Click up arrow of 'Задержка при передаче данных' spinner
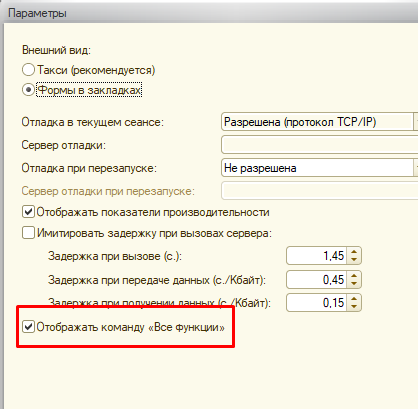Screen dimensions: 418x409 tap(354, 276)
